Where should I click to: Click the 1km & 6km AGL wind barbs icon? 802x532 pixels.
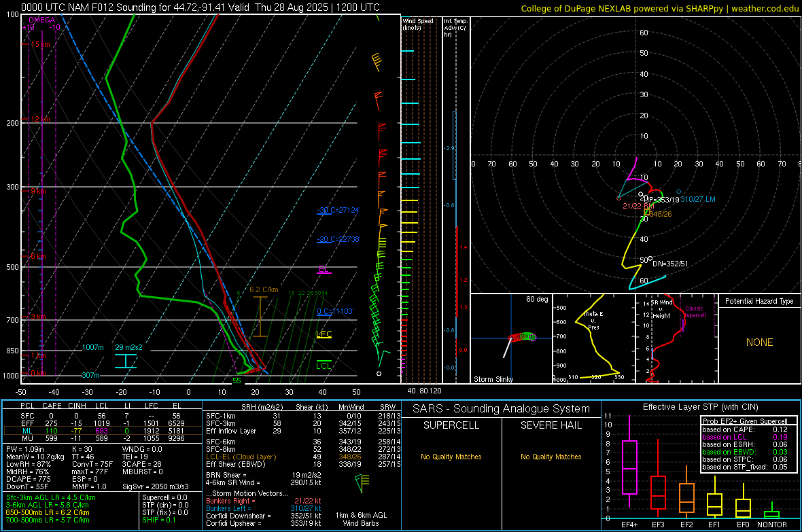click(x=362, y=483)
